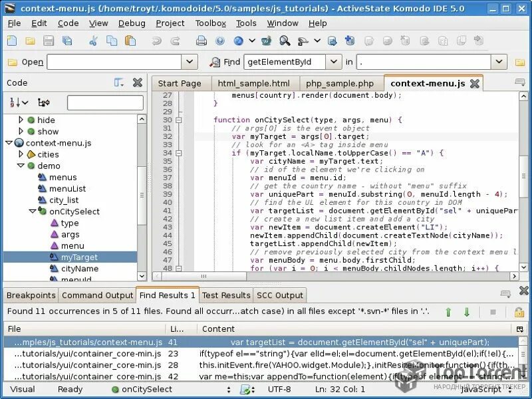Expand the show node in code tree
This screenshot has height=399, width=532.
tap(21, 131)
